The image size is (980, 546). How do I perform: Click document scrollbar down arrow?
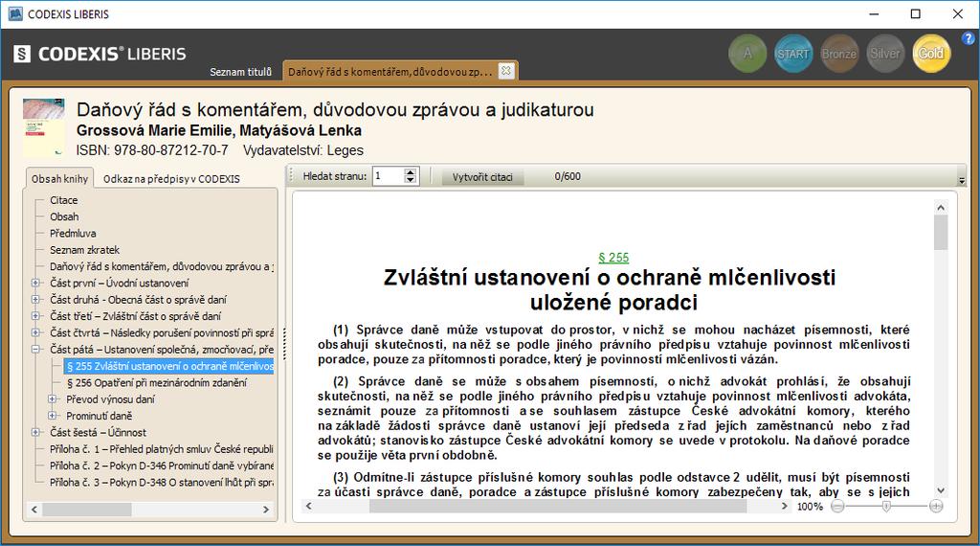[x=941, y=491]
